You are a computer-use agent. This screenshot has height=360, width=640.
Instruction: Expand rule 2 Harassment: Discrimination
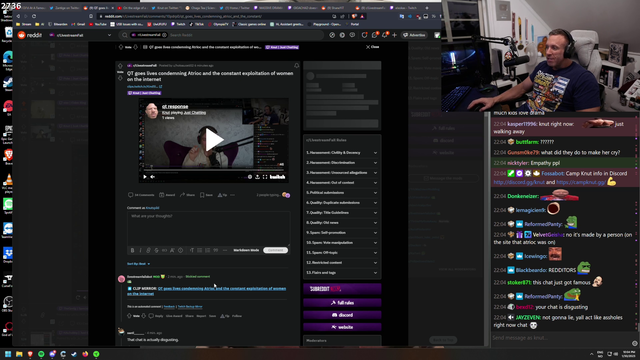tap(342, 163)
